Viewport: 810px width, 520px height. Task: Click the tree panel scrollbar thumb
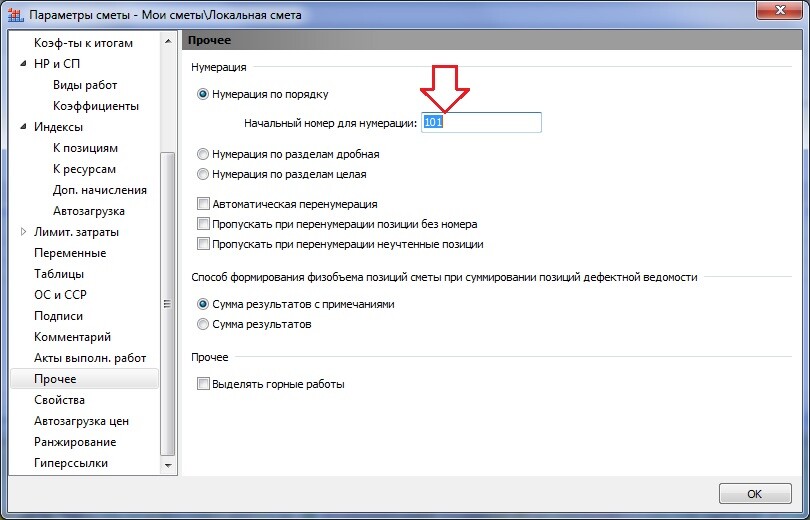(168, 304)
